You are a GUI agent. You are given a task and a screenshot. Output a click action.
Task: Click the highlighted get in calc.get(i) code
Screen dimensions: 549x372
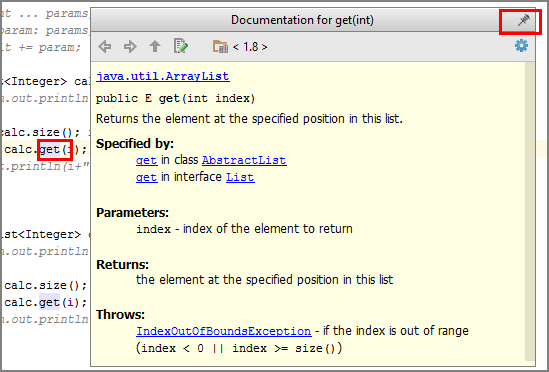49,150
